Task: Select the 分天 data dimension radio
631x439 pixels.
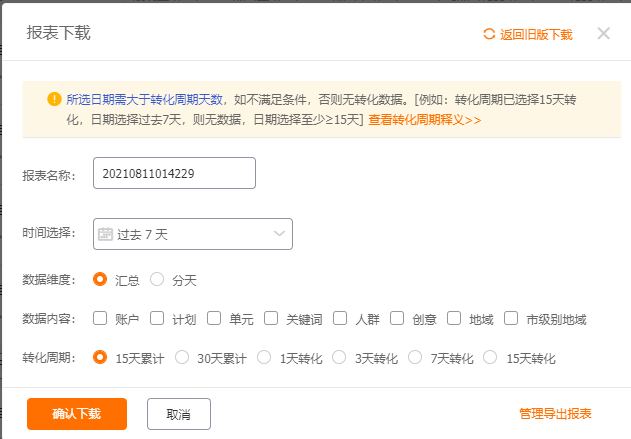Action: click(157, 279)
